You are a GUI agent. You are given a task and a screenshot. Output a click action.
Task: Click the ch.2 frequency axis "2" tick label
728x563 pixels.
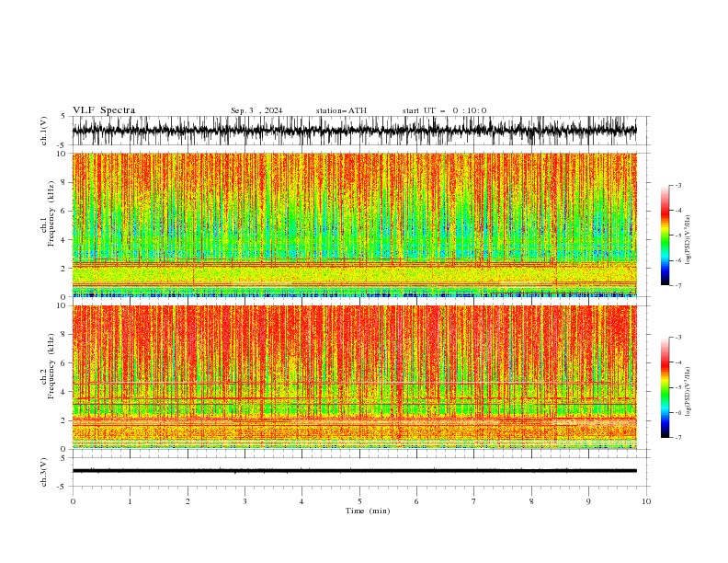coord(64,420)
